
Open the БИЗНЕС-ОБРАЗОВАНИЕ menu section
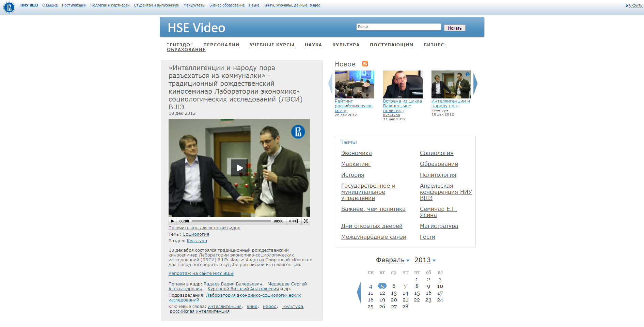pyautogui.click(x=435, y=45)
